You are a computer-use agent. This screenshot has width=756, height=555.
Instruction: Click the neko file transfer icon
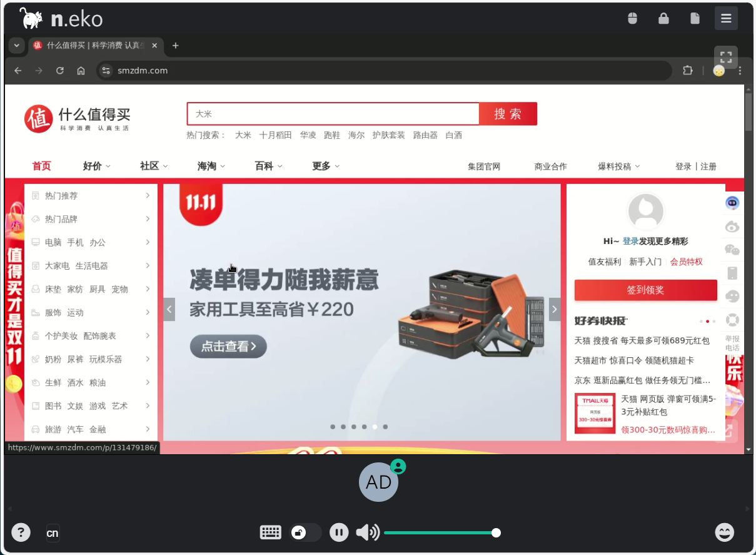point(695,19)
